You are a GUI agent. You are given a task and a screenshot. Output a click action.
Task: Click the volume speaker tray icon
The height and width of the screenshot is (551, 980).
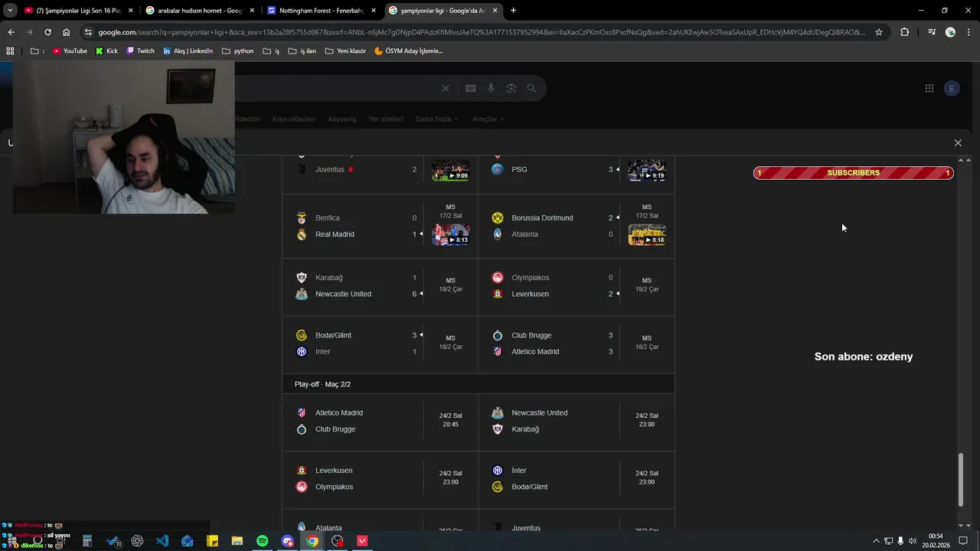(913, 541)
